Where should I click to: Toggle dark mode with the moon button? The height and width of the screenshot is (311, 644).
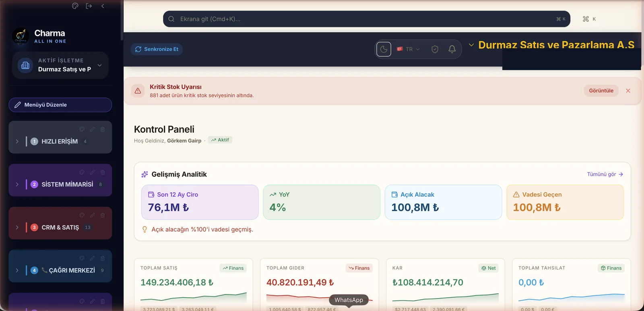click(x=384, y=49)
